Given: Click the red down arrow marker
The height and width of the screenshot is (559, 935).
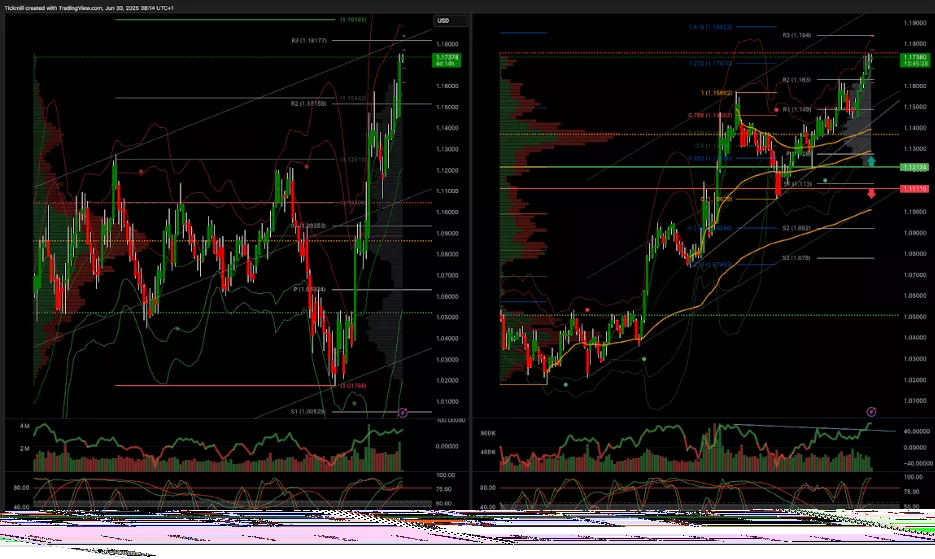Looking at the screenshot, I should click(x=871, y=193).
